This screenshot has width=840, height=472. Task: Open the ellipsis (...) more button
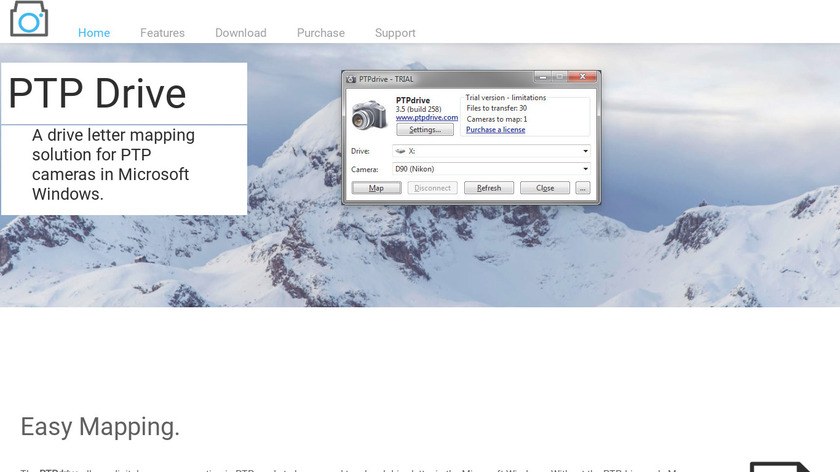(582, 188)
